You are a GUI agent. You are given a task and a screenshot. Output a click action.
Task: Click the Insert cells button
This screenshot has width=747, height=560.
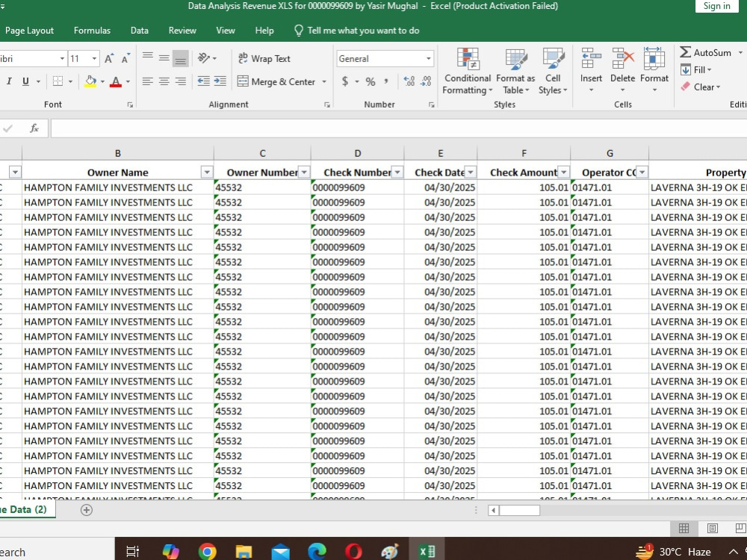click(x=591, y=70)
